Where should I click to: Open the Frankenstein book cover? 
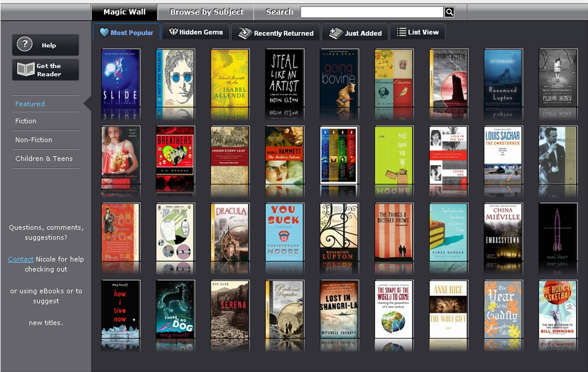click(x=449, y=78)
